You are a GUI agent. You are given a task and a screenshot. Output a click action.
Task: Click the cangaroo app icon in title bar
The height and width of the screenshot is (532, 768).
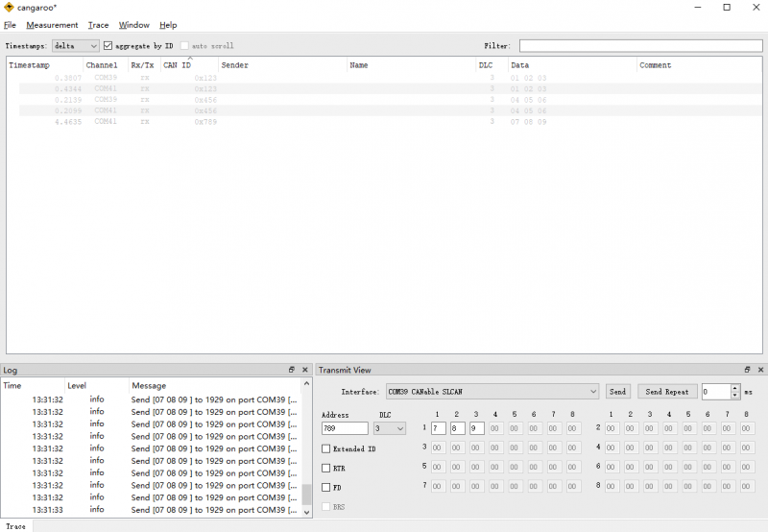click(x=9, y=8)
